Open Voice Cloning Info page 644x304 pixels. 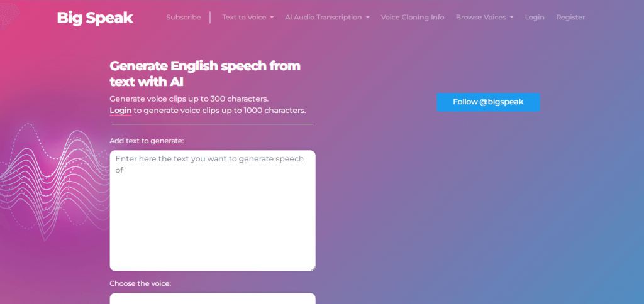413,17
